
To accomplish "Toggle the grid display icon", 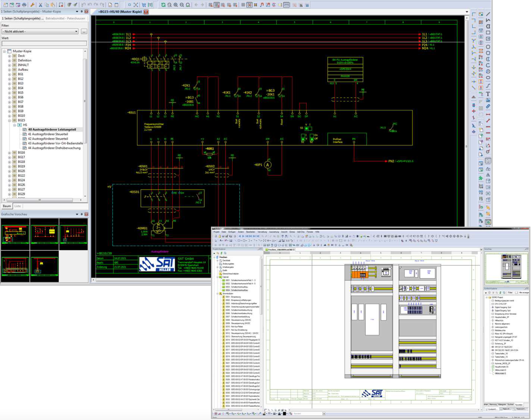I will (x=243, y=5).
